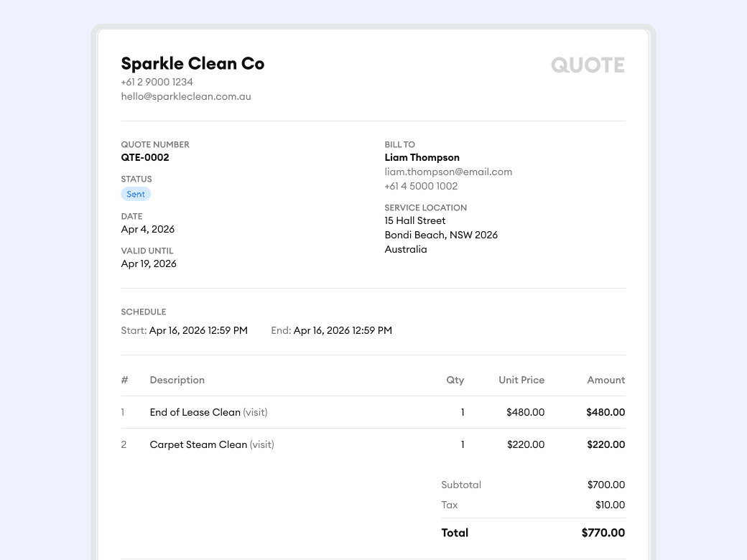
Task: Click the Sparkle Clean Co company name
Action: coord(192,64)
